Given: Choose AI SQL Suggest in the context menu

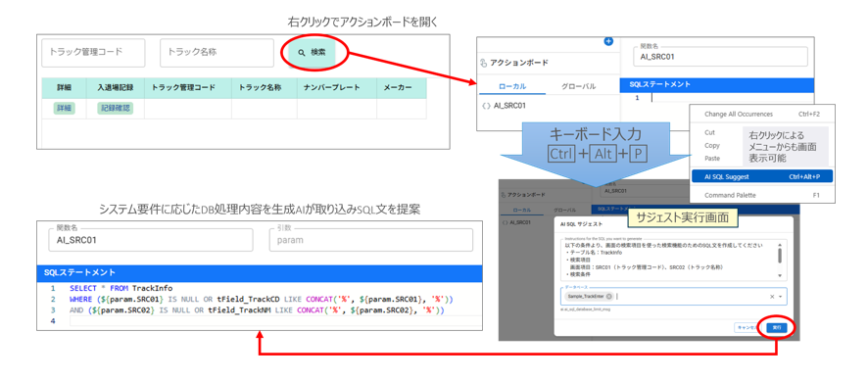Looking at the screenshot, I should [x=762, y=177].
